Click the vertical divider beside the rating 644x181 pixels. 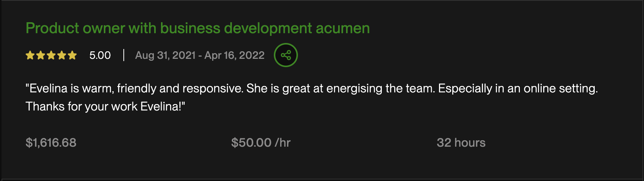(124, 55)
